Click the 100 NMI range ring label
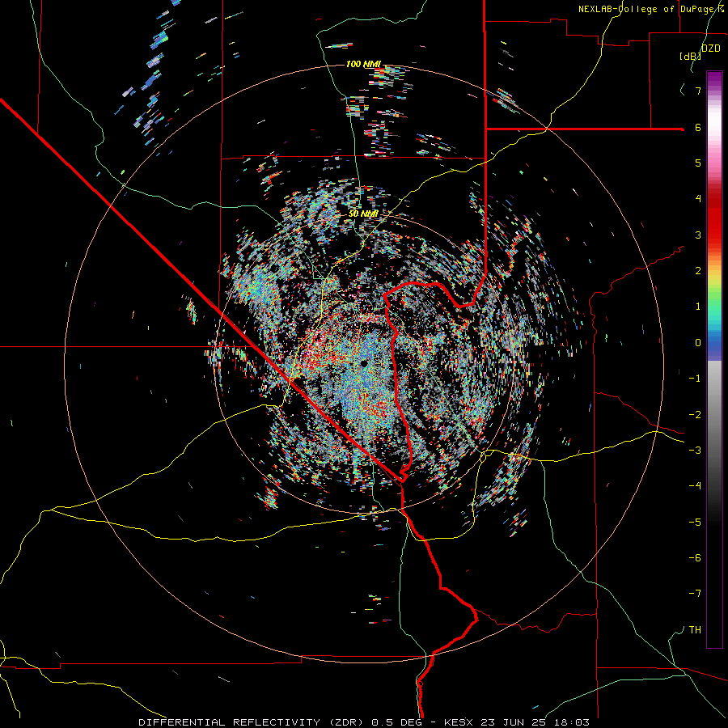The height and width of the screenshot is (728, 728). point(363,64)
